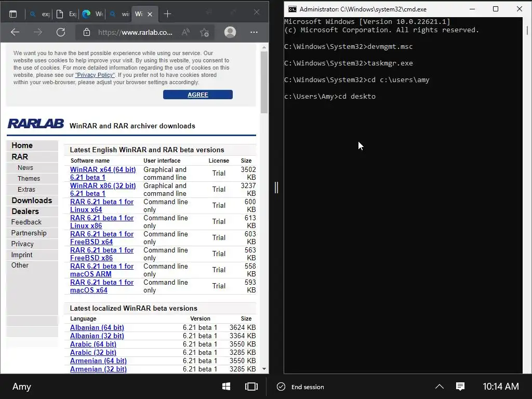Open Task View on taskbar
This screenshot has height=399, width=532.
pyautogui.click(x=251, y=387)
